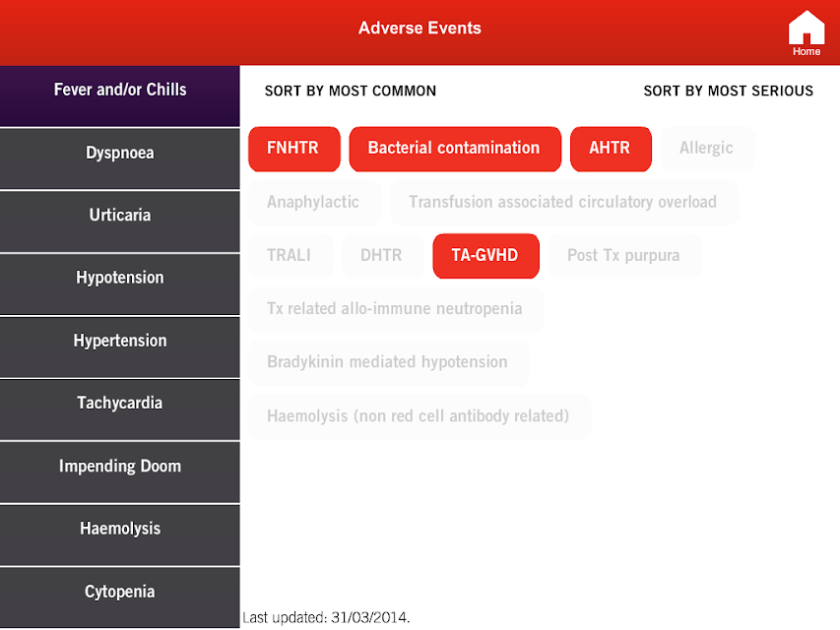
Task: Open the FNHTR adverse event
Action: [x=294, y=149]
